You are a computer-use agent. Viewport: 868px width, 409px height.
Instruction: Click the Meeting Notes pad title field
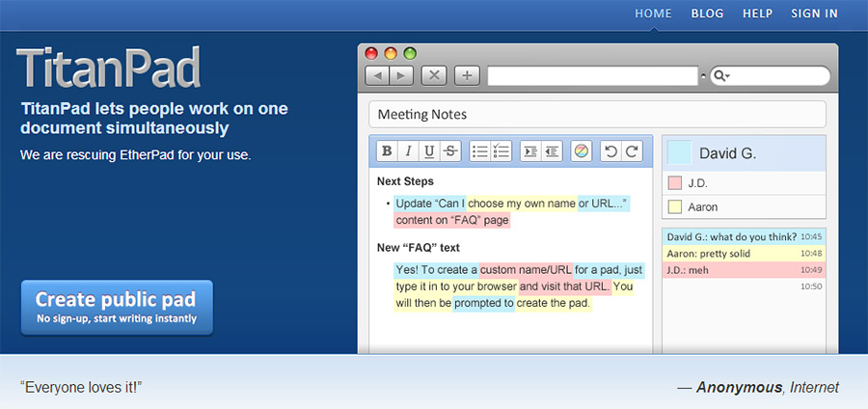tap(597, 115)
